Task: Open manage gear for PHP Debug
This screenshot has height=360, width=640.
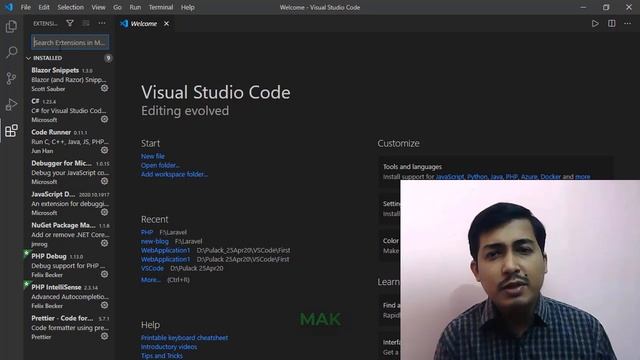Action: [x=104, y=274]
